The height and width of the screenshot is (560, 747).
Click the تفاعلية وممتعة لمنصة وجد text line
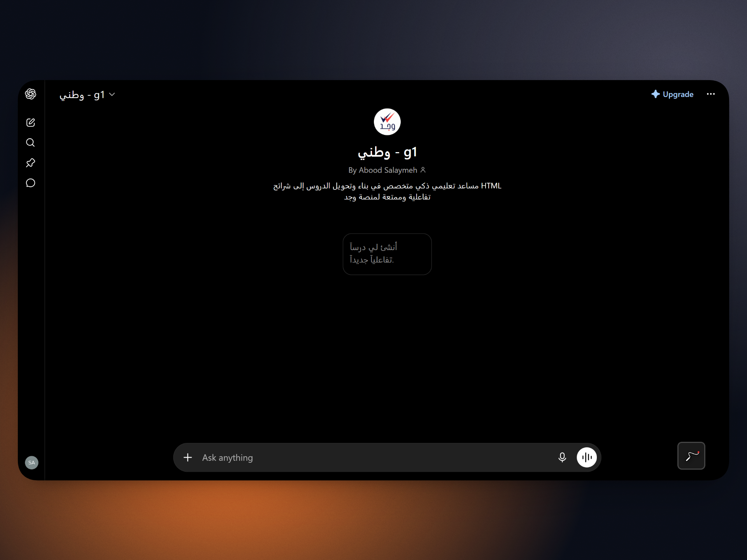387,197
